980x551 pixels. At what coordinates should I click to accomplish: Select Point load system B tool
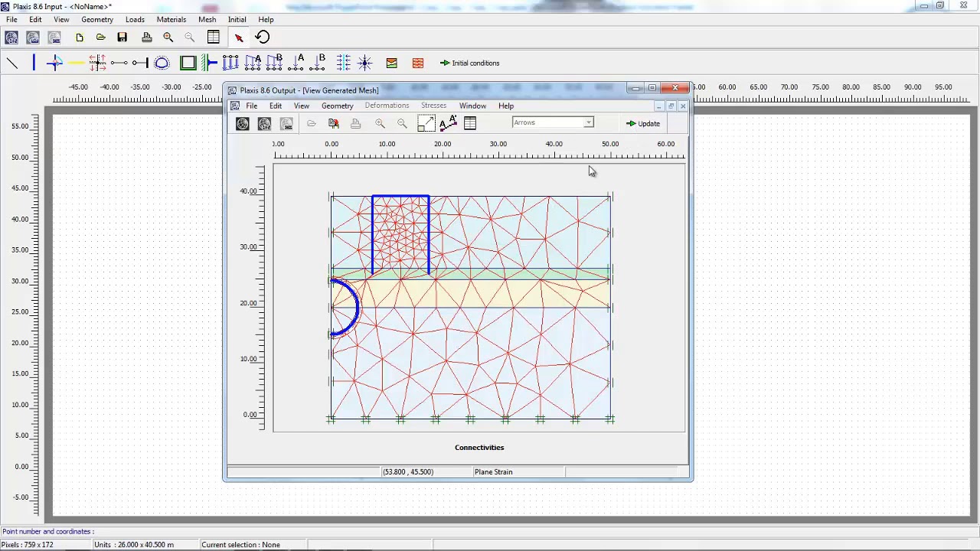click(x=318, y=63)
